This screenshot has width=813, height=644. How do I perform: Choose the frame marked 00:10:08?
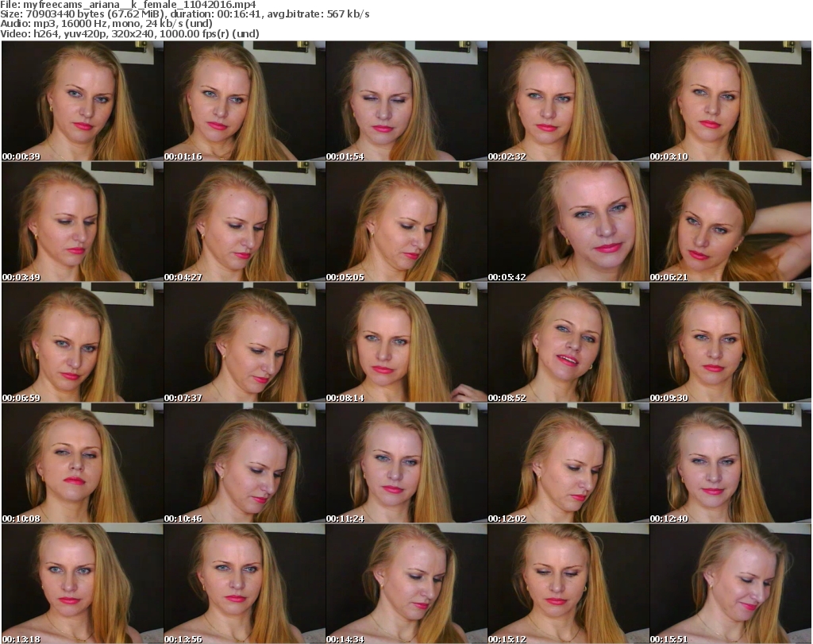coord(83,463)
